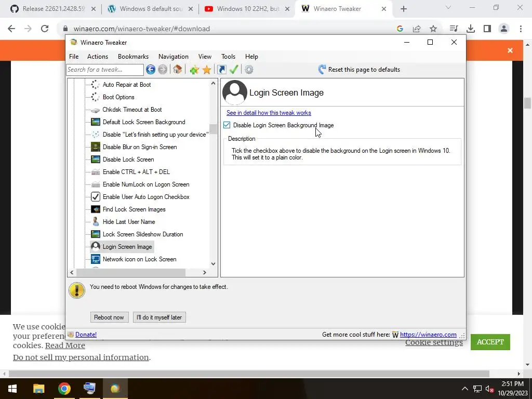The width and height of the screenshot is (532, 399).
Task: Open Windows Start menu
Action: [x=12, y=389]
